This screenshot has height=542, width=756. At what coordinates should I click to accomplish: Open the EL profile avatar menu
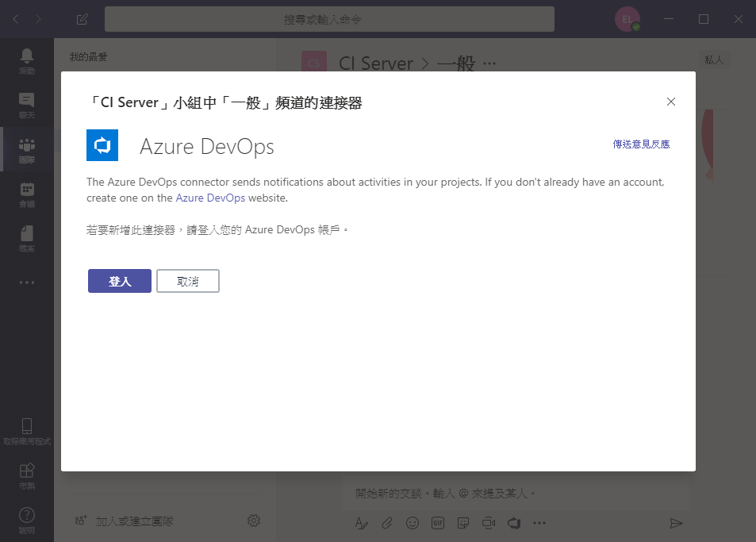tap(627, 19)
